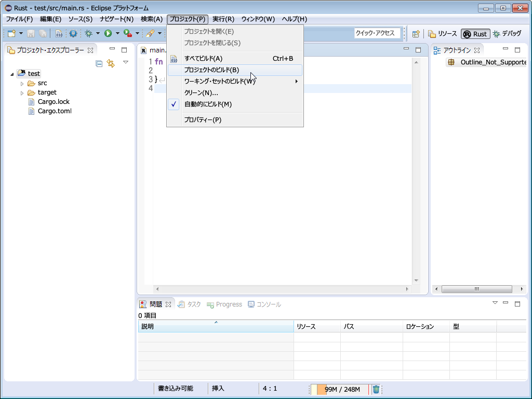Click the heap status memory bar

340,389
